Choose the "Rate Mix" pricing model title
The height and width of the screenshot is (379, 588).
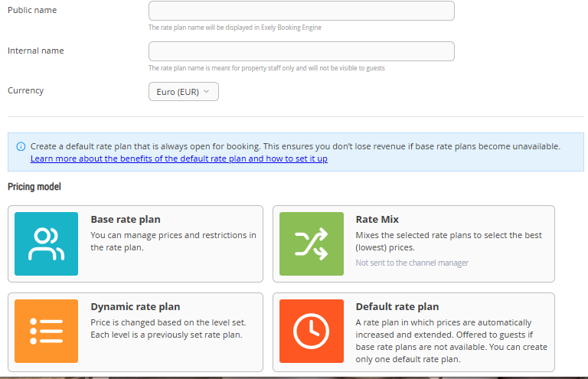coord(377,219)
